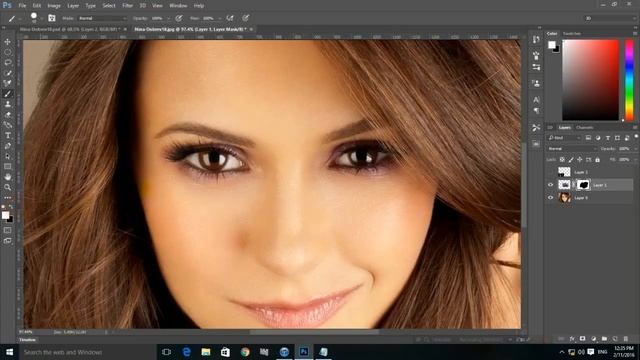The width and height of the screenshot is (640, 360).
Task: Add layer mask from Layers panel bottom
Action: [582, 339]
